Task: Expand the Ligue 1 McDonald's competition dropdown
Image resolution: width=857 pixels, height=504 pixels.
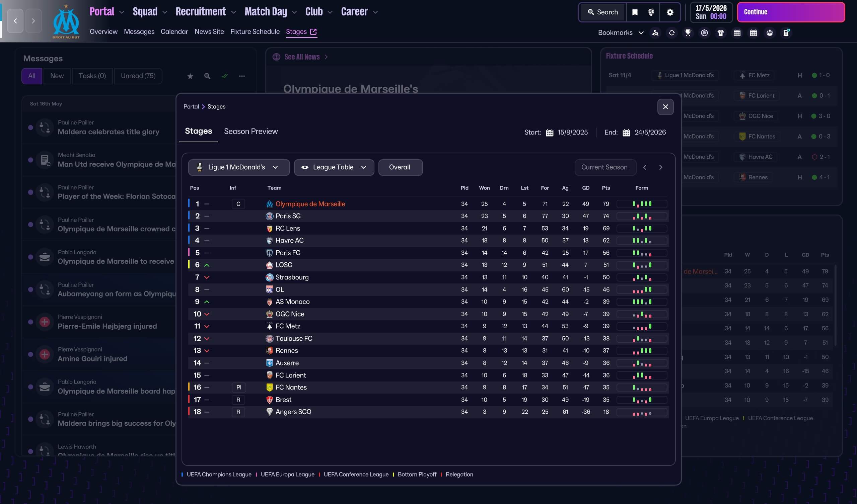Action: (x=238, y=167)
